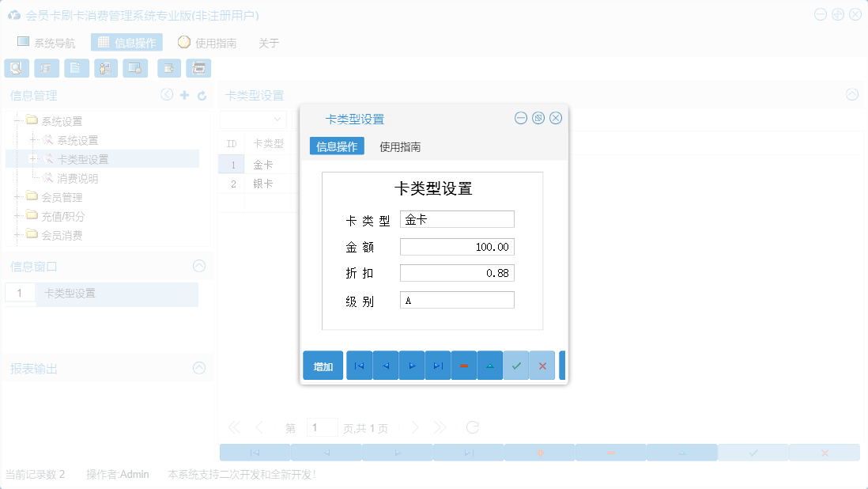Select the magnifier preview toolbar icon
Screen dimensions: 868x489
coord(16,68)
